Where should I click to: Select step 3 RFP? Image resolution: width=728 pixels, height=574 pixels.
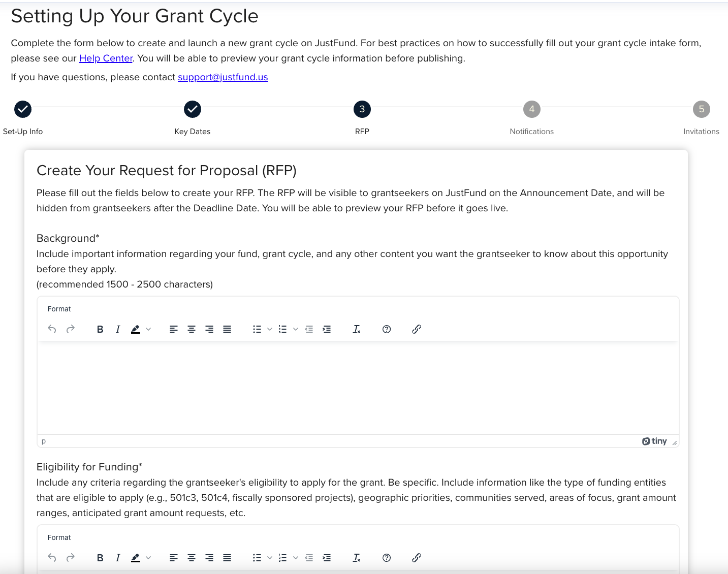[x=362, y=109]
